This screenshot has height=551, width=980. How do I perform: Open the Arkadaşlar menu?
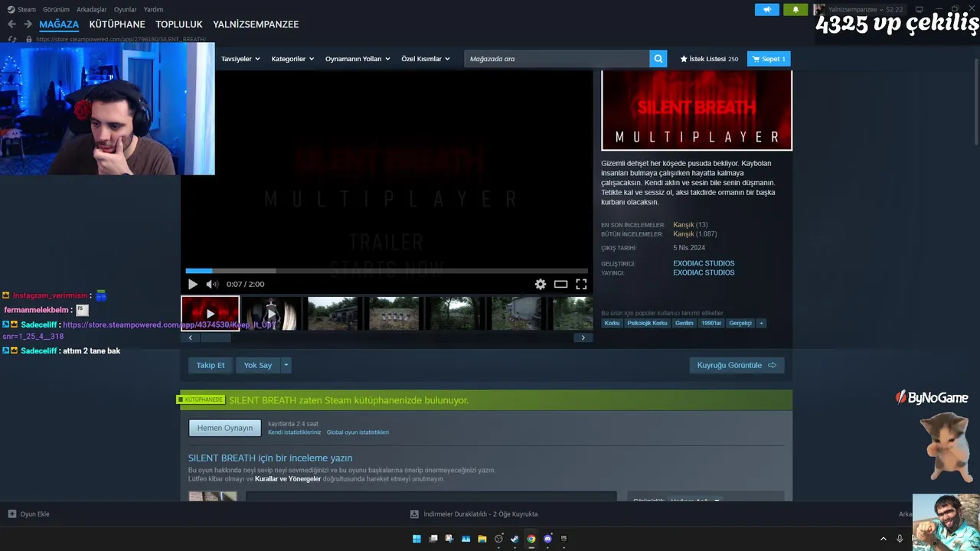(x=92, y=9)
